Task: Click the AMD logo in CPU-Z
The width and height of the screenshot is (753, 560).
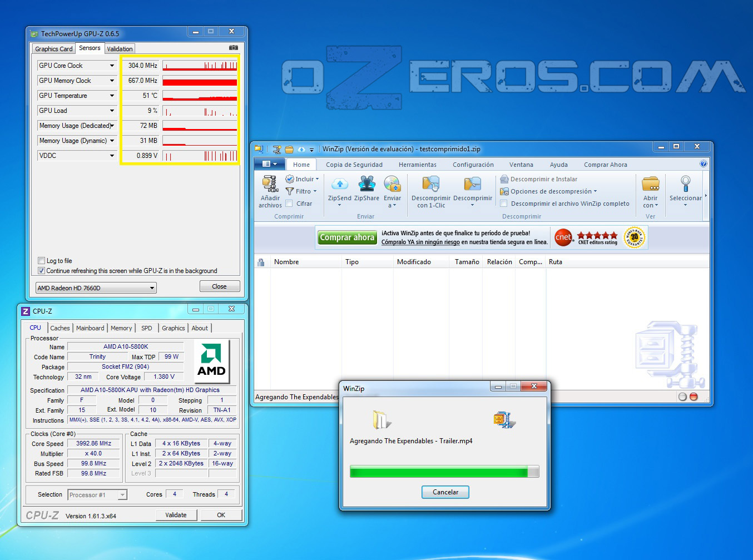Action: point(211,360)
